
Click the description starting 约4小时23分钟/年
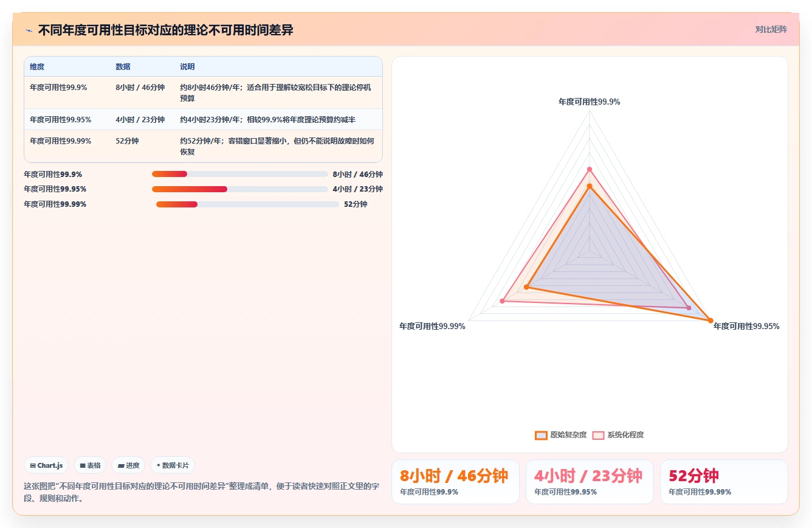click(x=267, y=120)
